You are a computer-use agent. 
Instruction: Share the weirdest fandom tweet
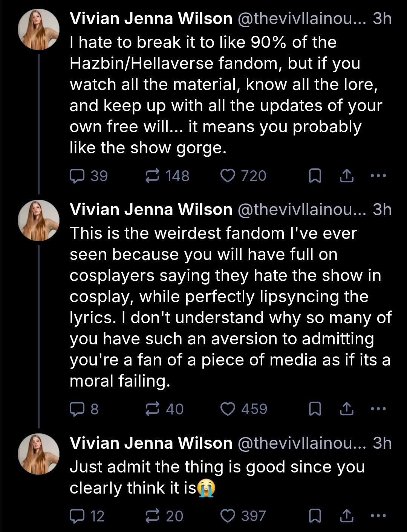click(346, 409)
